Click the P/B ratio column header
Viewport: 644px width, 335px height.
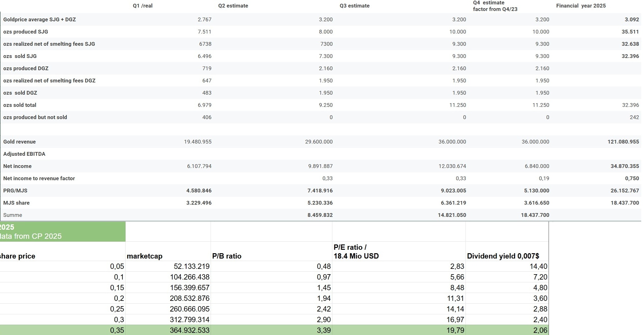point(227,256)
